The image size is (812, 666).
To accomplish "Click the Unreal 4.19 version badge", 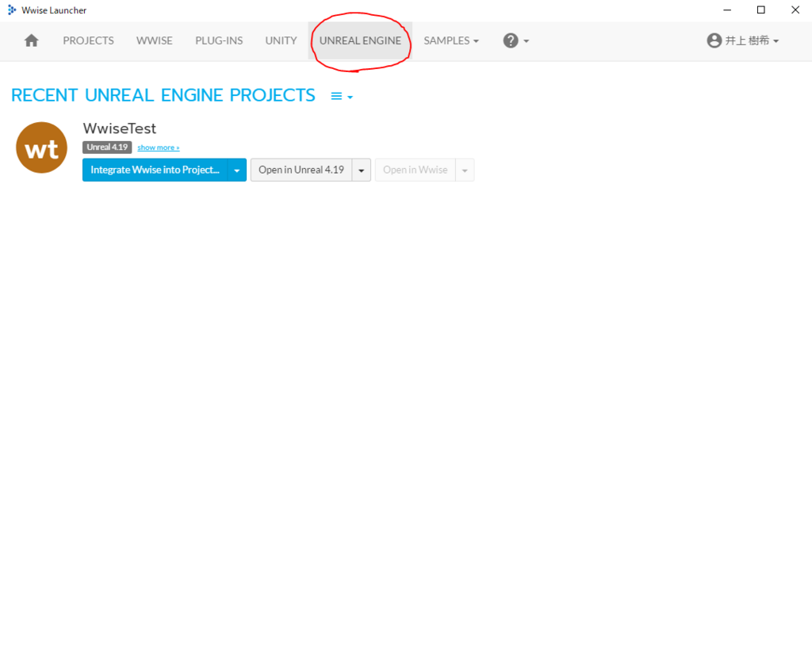I will click(x=107, y=147).
